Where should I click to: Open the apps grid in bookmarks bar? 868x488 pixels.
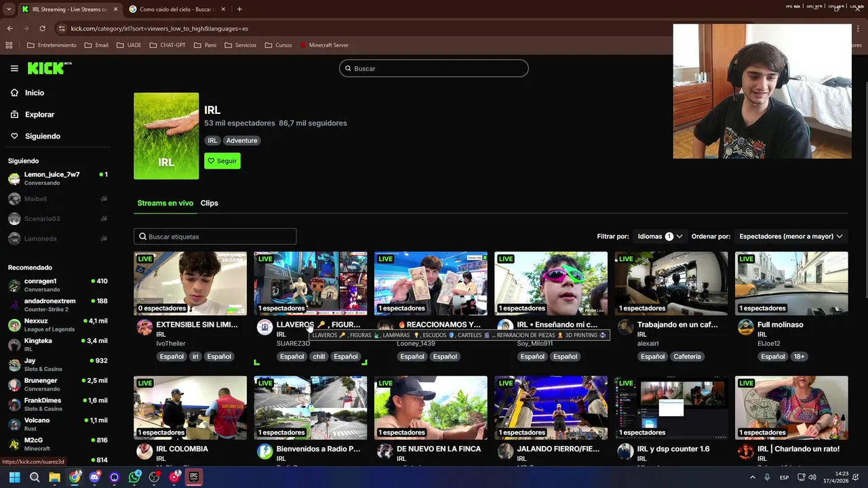pos(9,45)
